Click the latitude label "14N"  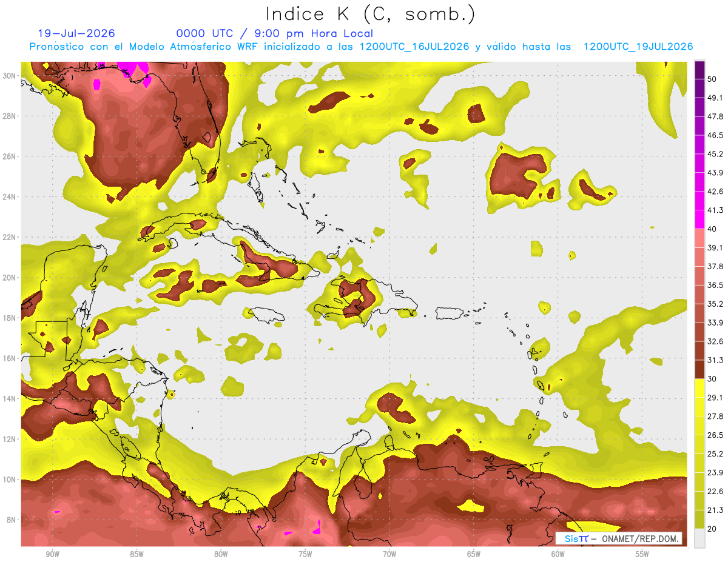pos(10,399)
